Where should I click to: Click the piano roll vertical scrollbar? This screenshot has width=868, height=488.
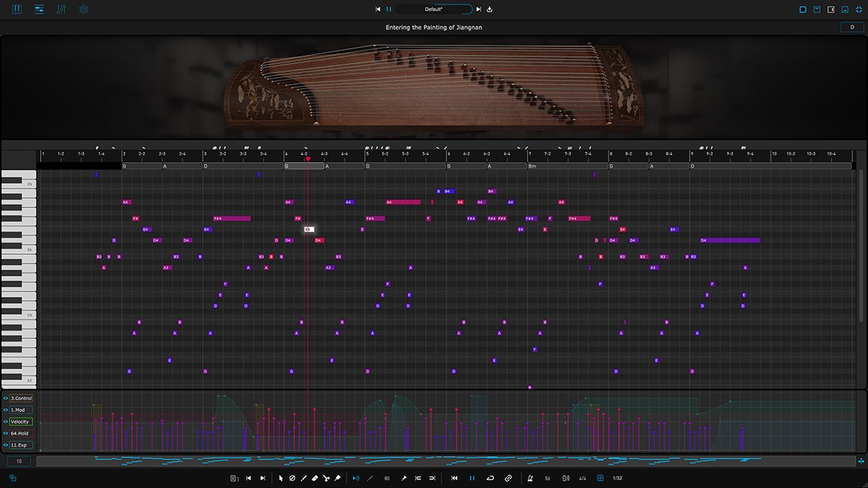(861, 246)
